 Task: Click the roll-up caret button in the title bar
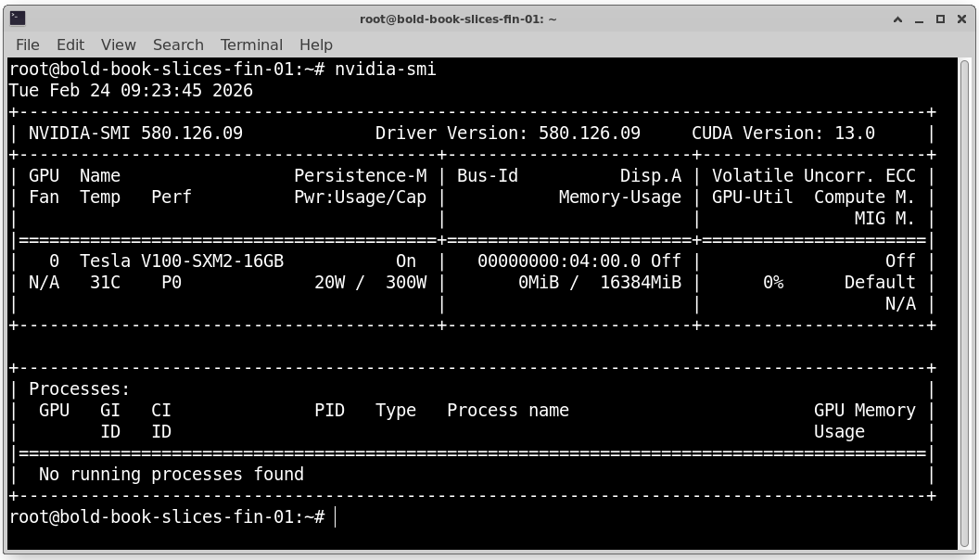coord(898,19)
